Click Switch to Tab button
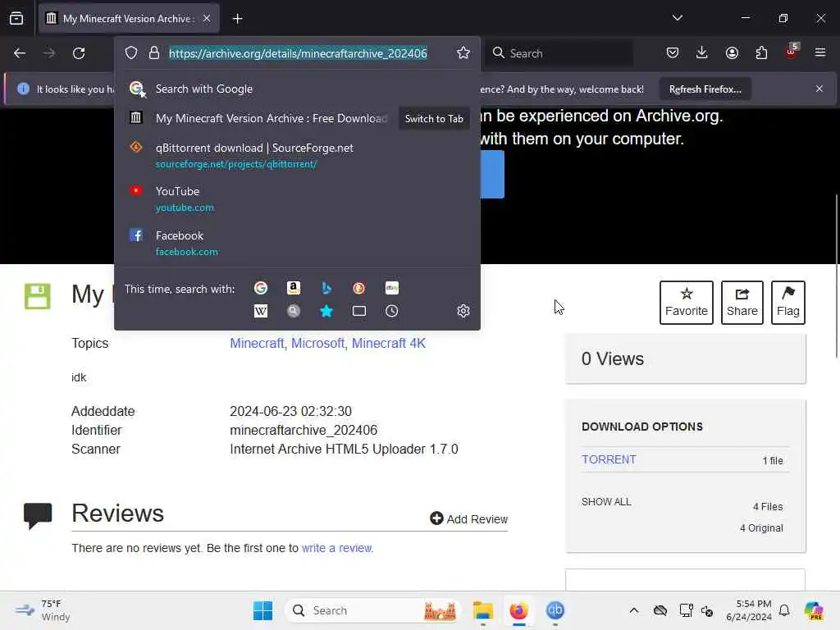 (434, 119)
